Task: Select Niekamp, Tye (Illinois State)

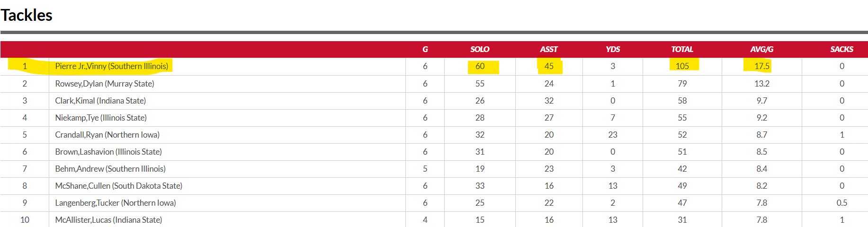Action: pyautogui.click(x=101, y=118)
